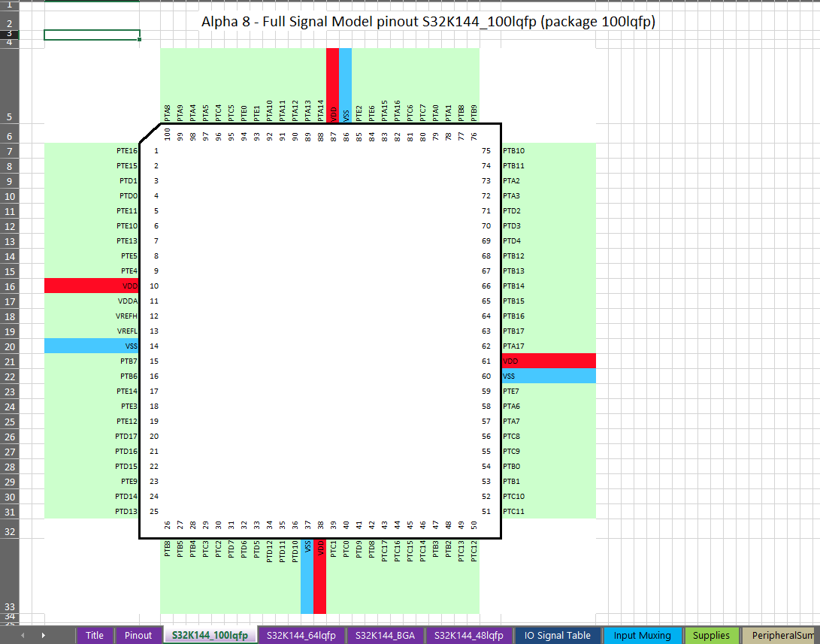820x644 pixels.
Task: Switch to the S32K144_64lqfp sheet
Action: tap(303, 635)
